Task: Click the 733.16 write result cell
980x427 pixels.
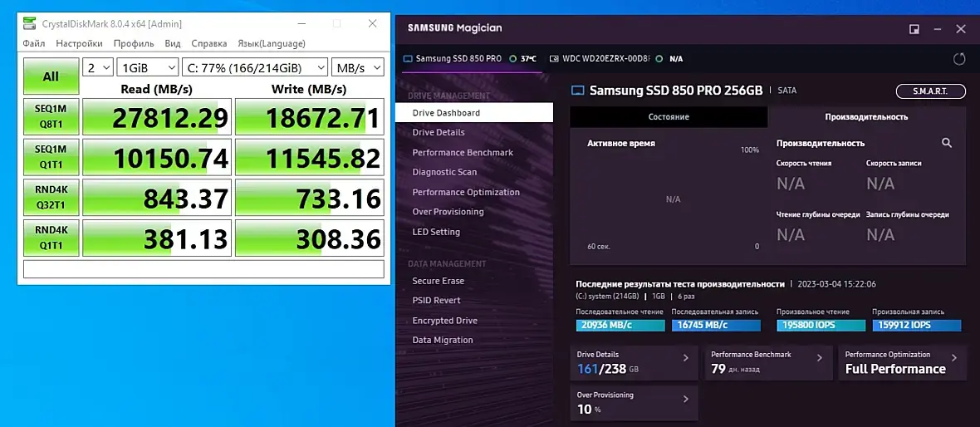Action: tap(310, 197)
